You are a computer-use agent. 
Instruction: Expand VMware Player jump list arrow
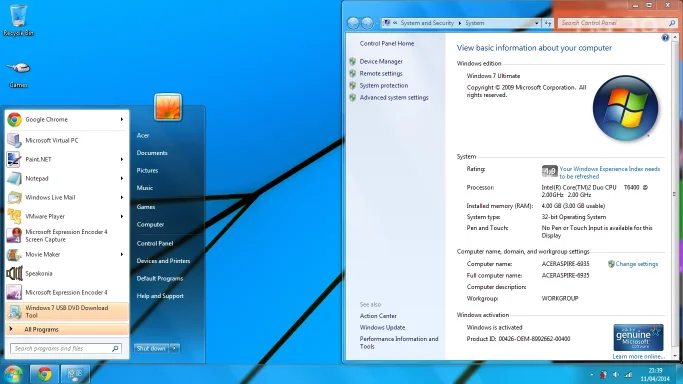(122, 216)
